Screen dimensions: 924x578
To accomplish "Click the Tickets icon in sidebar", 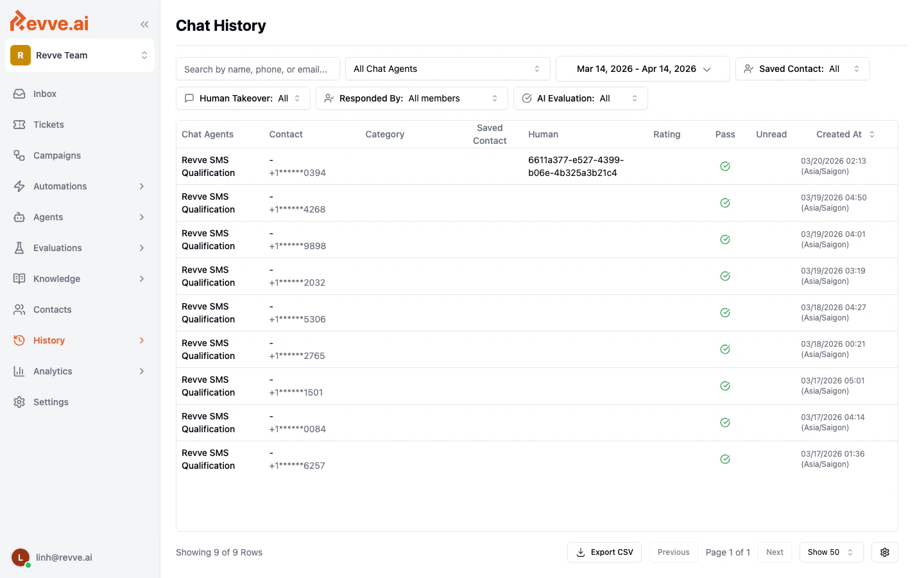I will pyautogui.click(x=19, y=125).
